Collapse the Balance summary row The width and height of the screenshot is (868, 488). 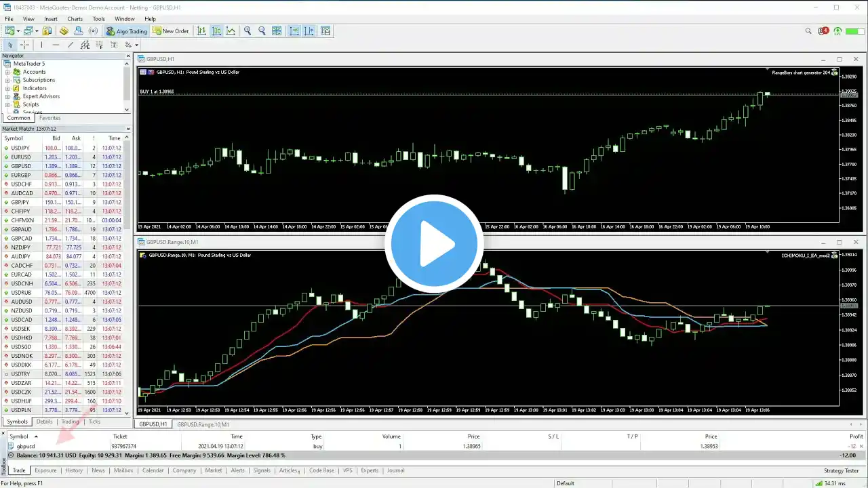coord(11,455)
